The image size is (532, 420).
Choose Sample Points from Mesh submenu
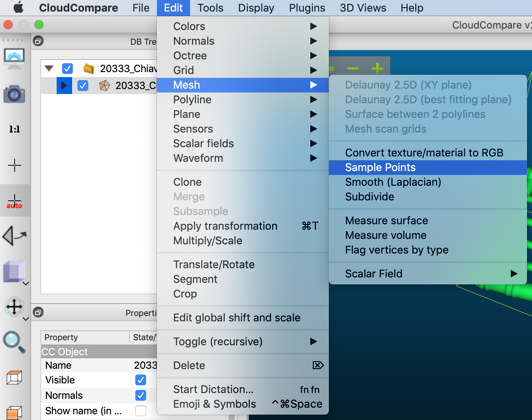(x=428, y=167)
